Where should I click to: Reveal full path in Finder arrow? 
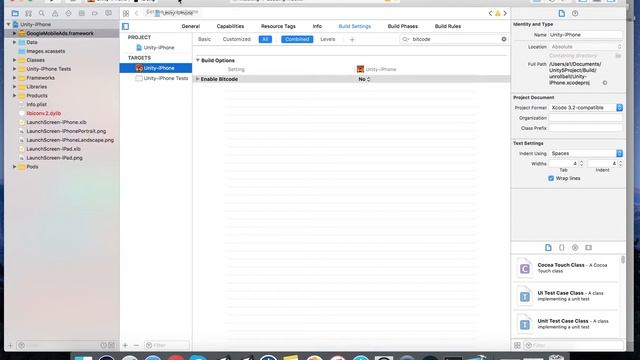[x=605, y=83]
